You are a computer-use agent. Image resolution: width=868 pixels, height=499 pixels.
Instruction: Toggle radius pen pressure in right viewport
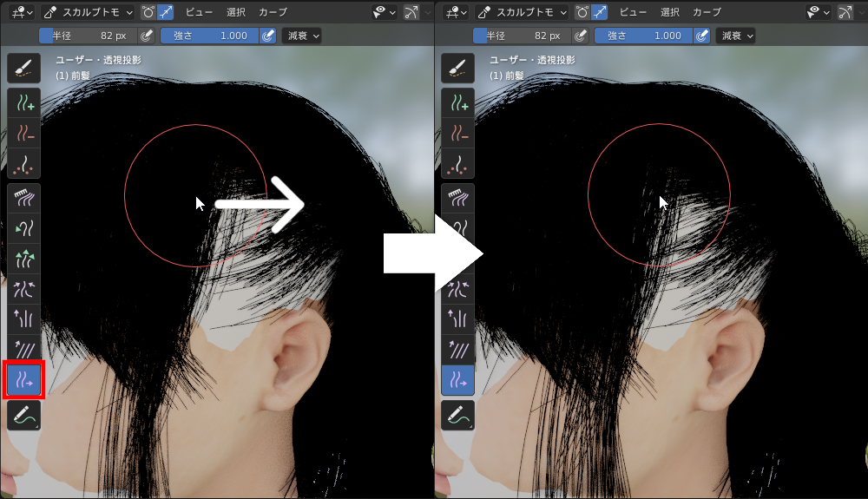click(580, 36)
